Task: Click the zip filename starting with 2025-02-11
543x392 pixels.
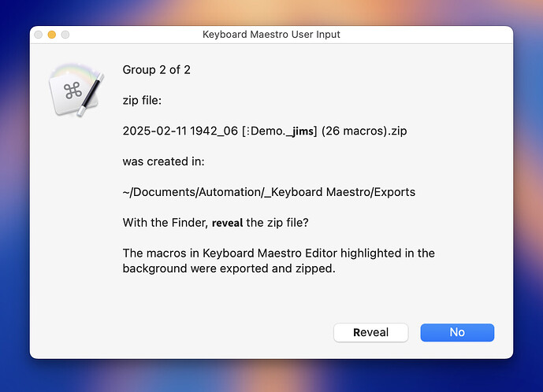Action: 265,131
